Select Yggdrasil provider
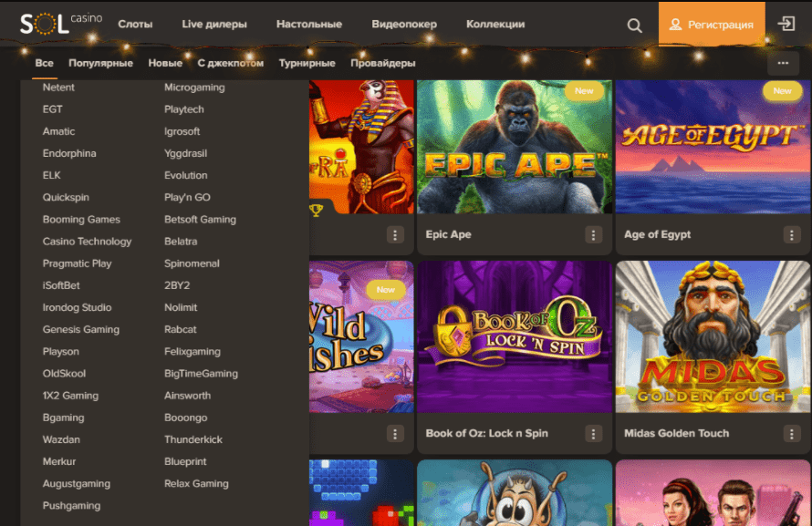This screenshot has width=812, height=526. tap(185, 154)
